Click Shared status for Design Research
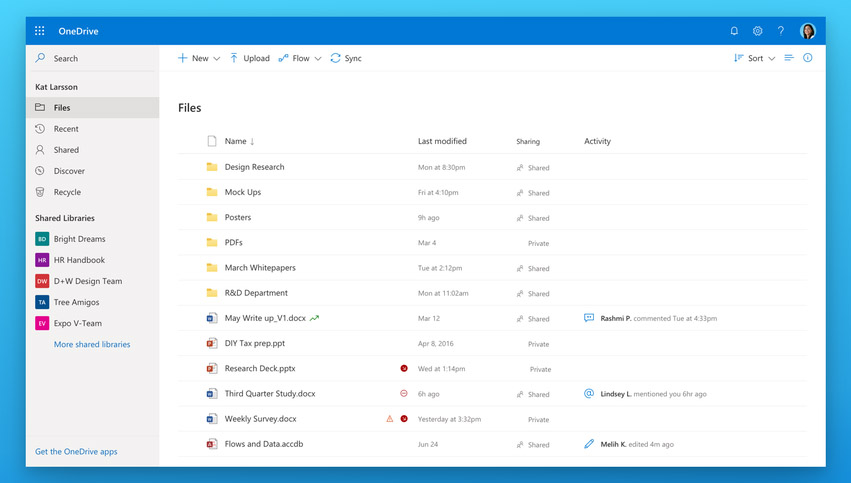The width and height of the screenshot is (851, 483). (533, 168)
